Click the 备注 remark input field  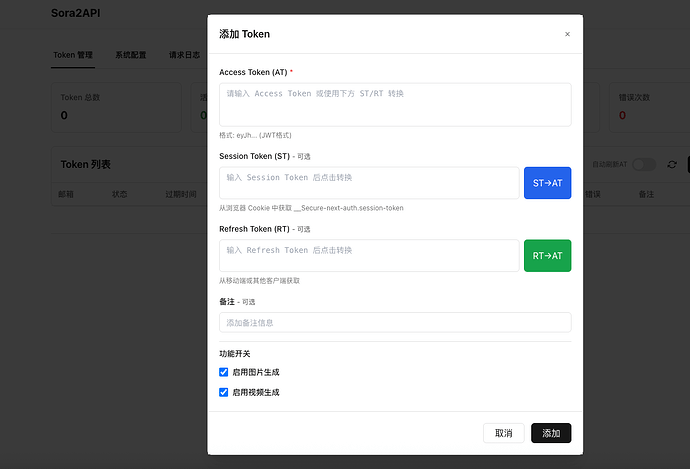(x=395, y=322)
